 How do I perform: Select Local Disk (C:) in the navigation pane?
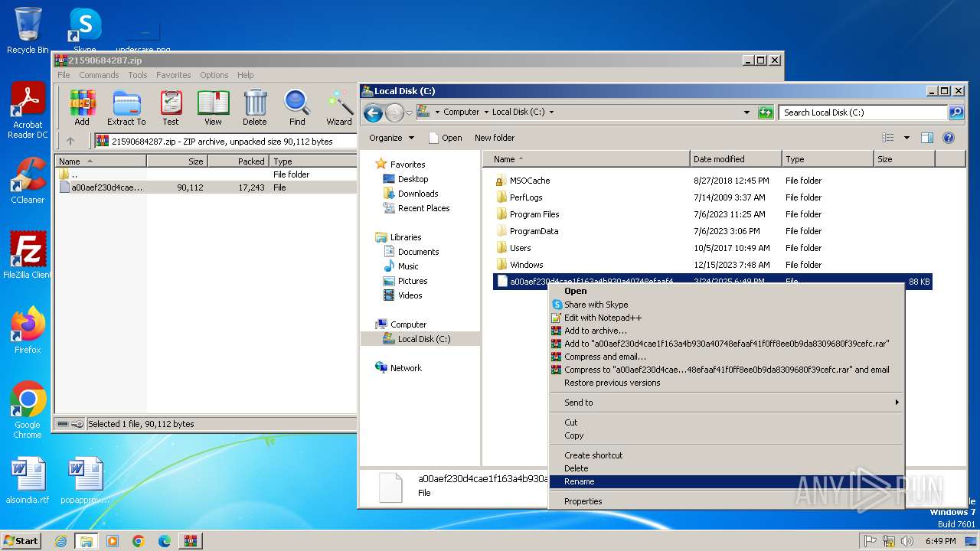[424, 339]
